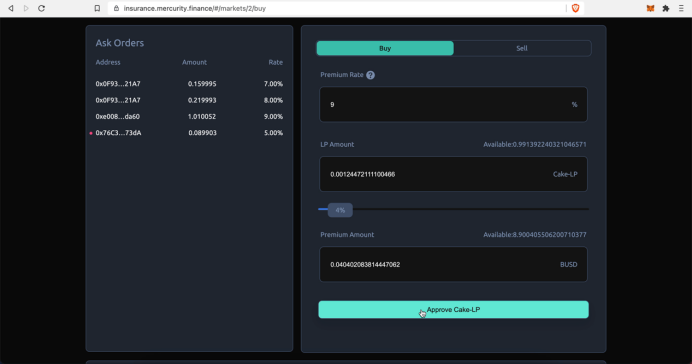Go back using browser back arrow
The width and height of the screenshot is (692, 364).
click(x=11, y=8)
